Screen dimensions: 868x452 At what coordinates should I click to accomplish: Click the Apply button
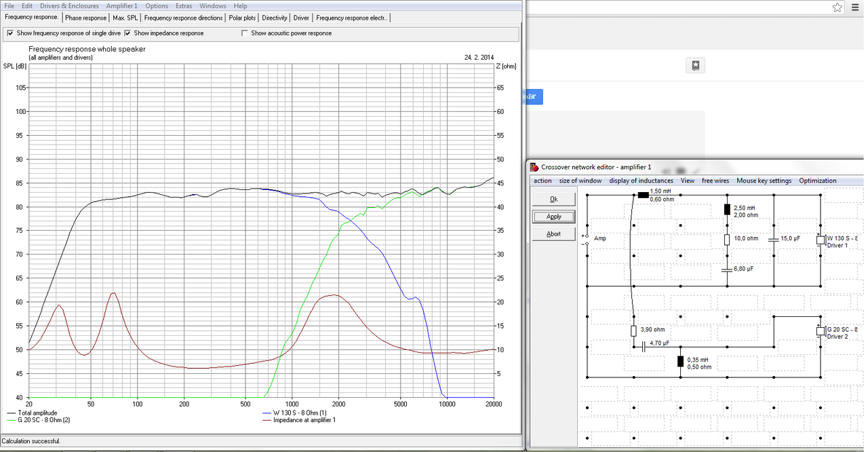click(554, 216)
